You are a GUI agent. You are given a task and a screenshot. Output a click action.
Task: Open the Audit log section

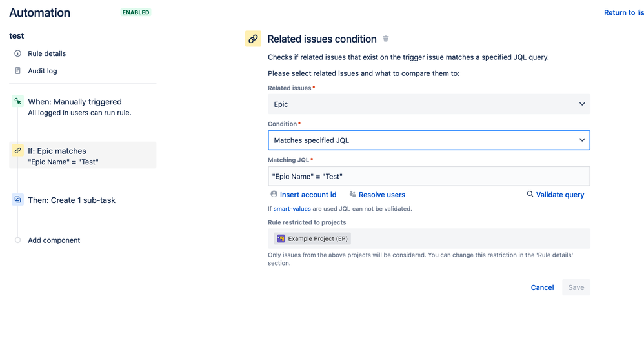[43, 71]
